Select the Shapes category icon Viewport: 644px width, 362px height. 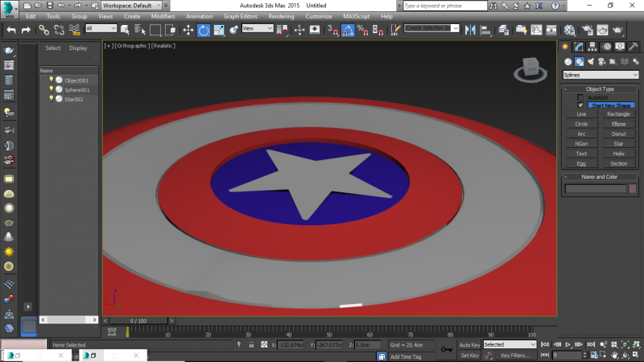coord(579,62)
